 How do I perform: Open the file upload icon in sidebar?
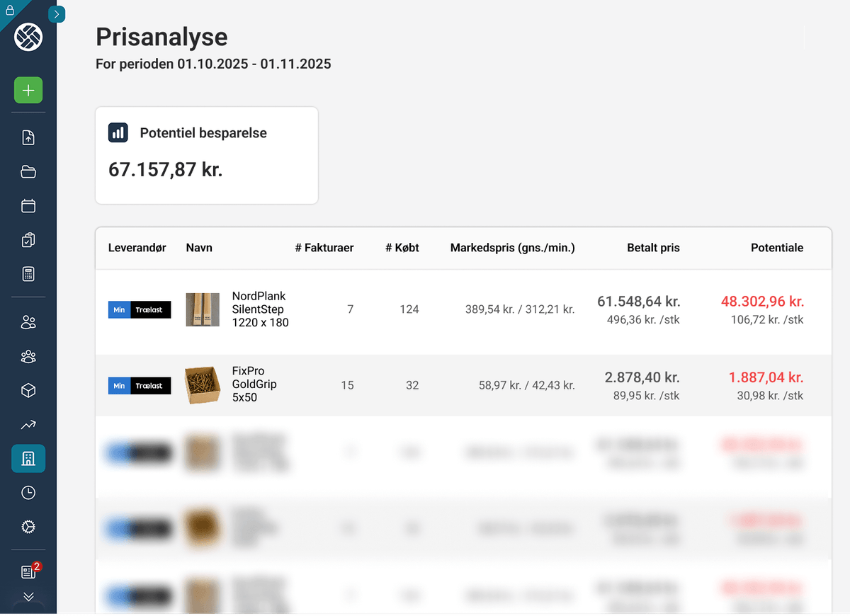coord(28,138)
